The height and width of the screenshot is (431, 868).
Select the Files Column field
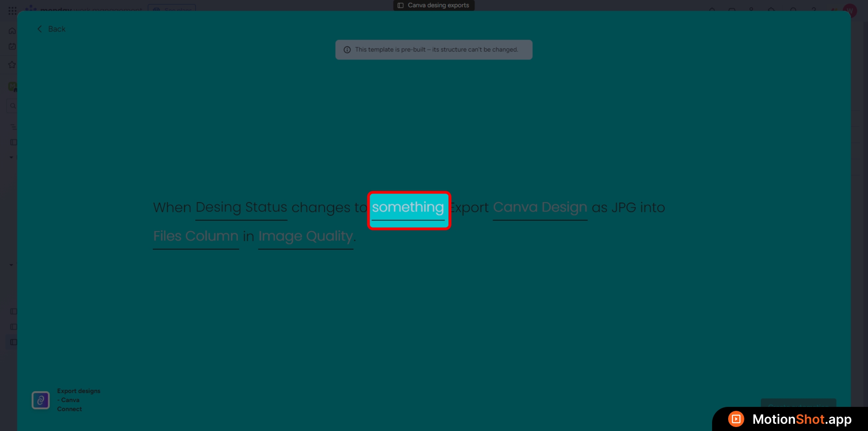196,236
